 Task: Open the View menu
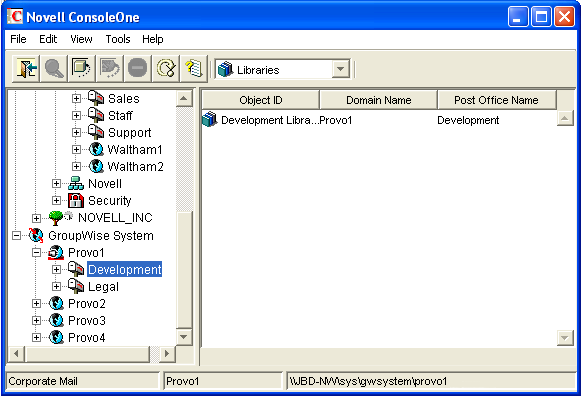(x=81, y=39)
